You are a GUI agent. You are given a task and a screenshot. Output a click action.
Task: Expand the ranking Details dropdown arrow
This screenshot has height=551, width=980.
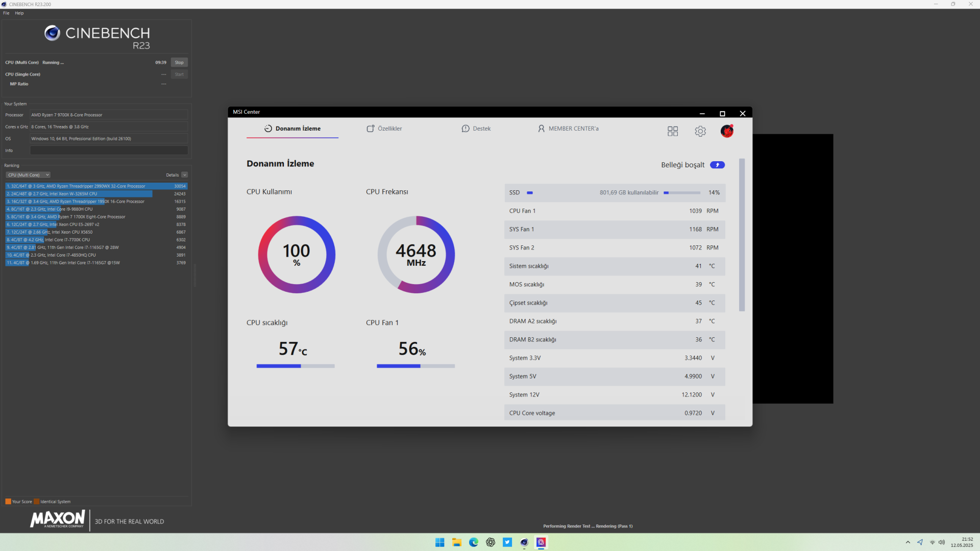(x=184, y=175)
